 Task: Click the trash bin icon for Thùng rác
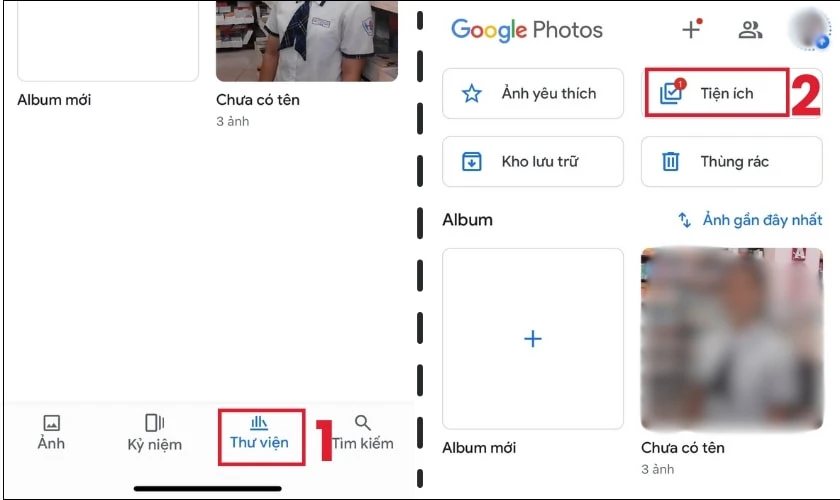click(x=671, y=161)
